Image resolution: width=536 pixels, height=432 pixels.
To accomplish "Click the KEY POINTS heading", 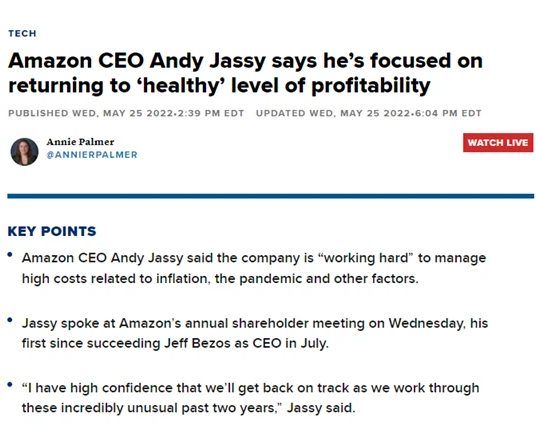I will point(52,231).
